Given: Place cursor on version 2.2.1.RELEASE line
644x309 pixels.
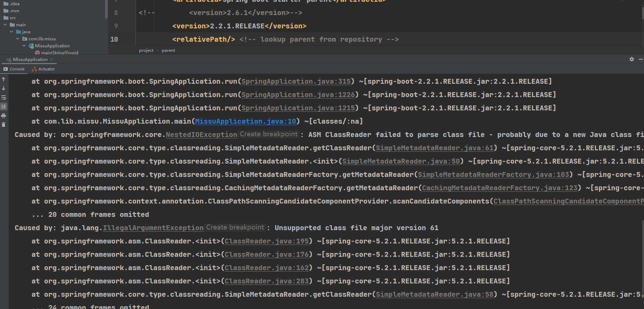Looking at the screenshot, I should coord(239,26).
